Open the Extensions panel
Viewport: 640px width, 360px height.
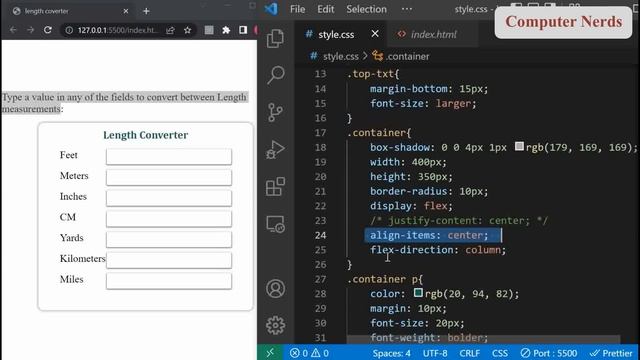(x=276, y=187)
